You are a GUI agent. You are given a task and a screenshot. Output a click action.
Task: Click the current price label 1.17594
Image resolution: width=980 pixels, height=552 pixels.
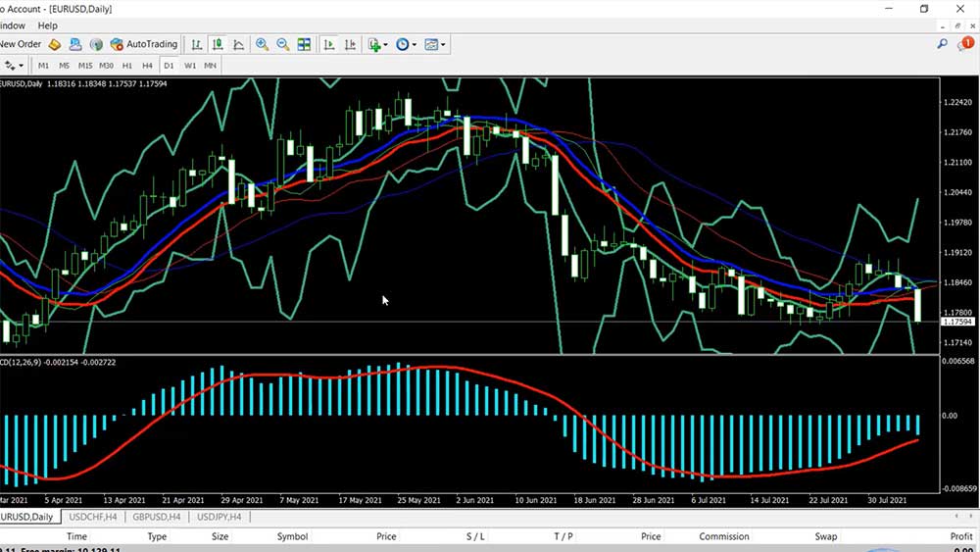pos(957,322)
